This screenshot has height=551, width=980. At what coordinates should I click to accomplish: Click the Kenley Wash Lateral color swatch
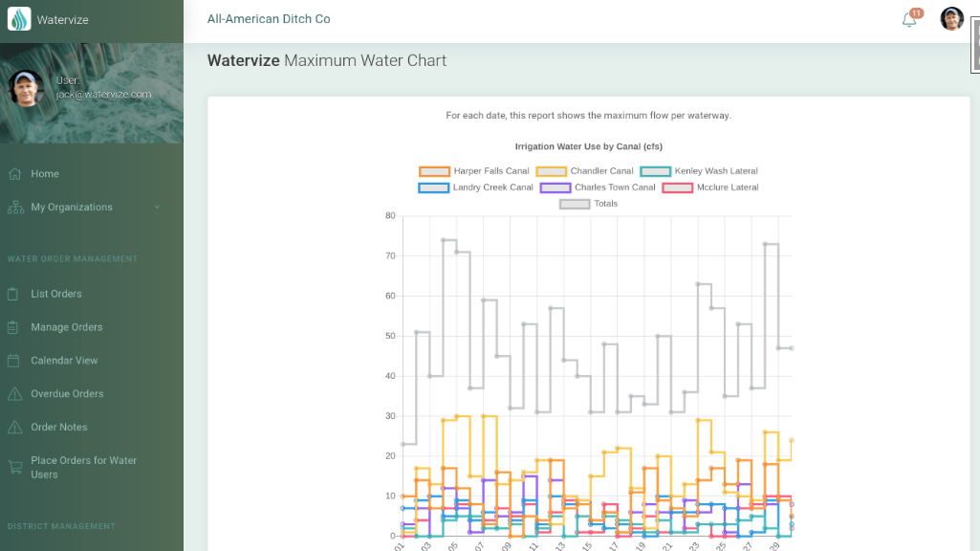tap(655, 171)
